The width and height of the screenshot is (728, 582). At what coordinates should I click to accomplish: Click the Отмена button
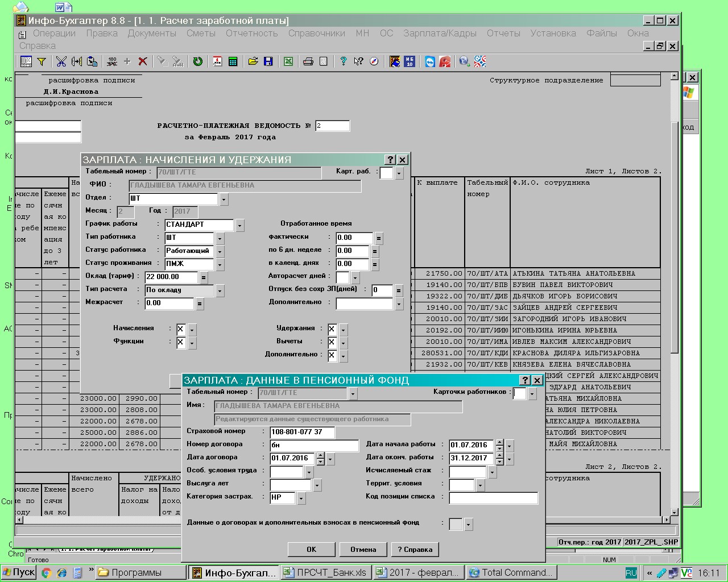click(x=363, y=549)
